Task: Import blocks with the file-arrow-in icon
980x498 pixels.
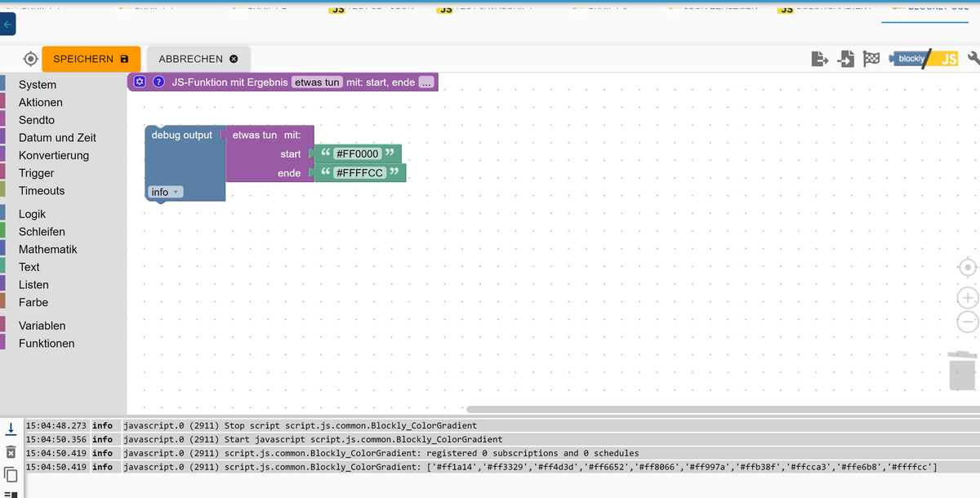Action: [x=846, y=59]
